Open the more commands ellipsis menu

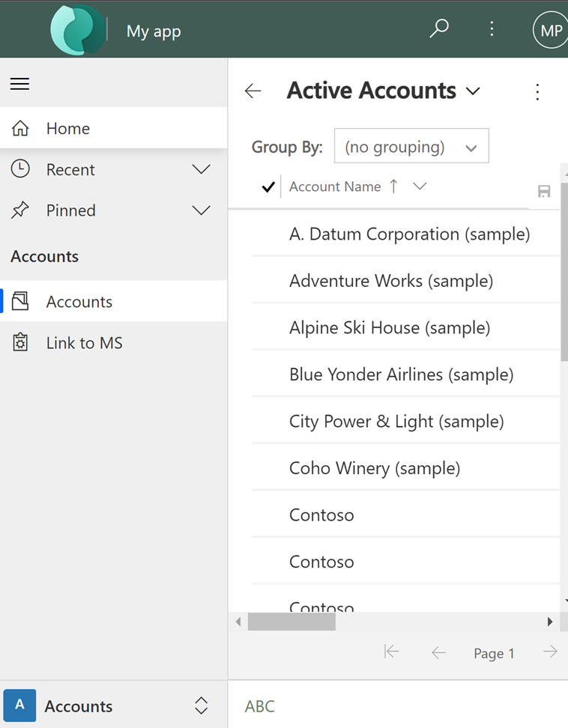[537, 91]
